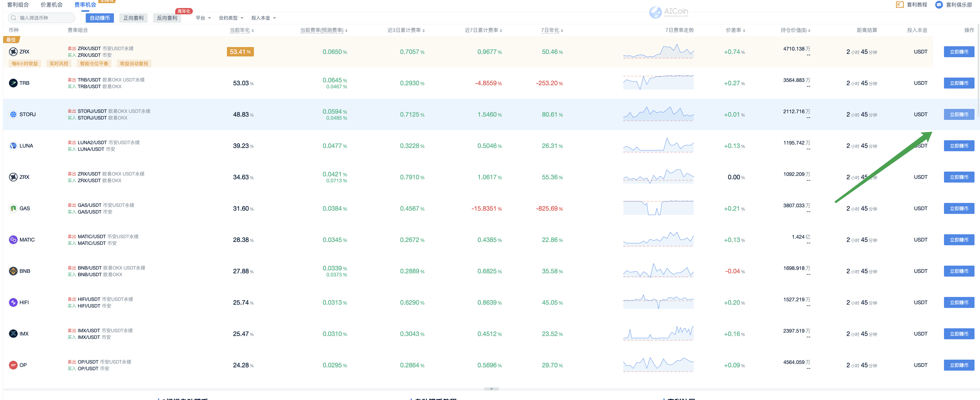Sort by 近7日累计费率 column arrows

pos(501,30)
